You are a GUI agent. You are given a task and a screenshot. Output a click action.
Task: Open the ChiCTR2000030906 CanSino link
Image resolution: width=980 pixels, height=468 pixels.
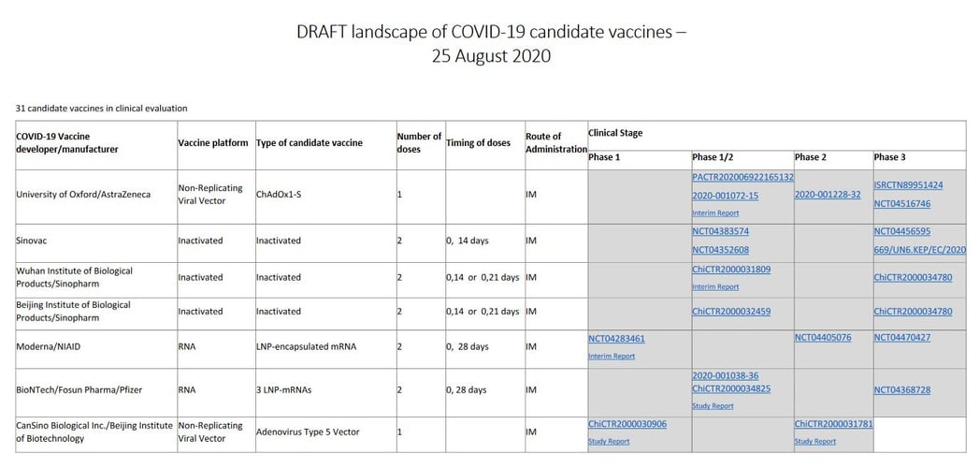tap(627, 424)
